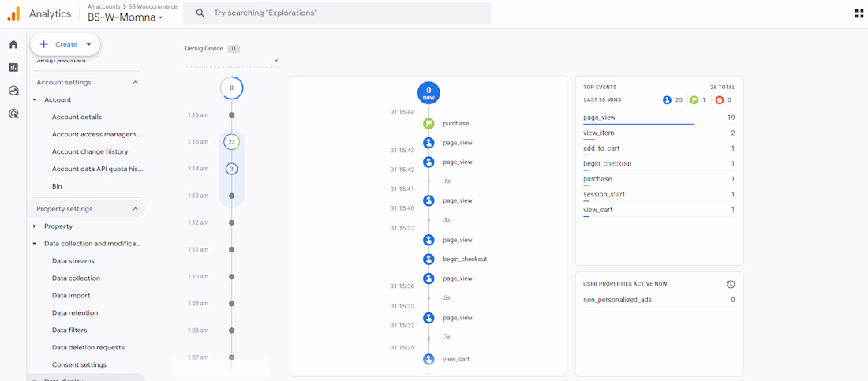Open the Reports bar chart icon
The height and width of the screenshot is (381, 868).
click(13, 68)
